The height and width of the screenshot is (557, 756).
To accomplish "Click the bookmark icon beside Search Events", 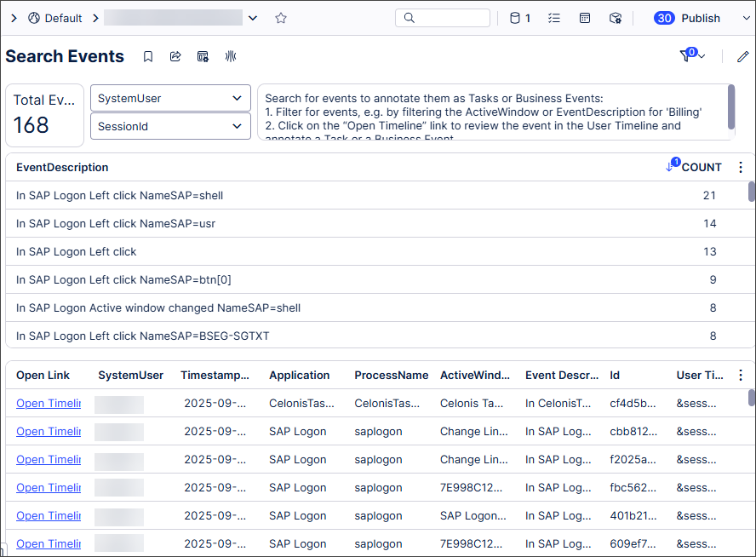I will pos(148,57).
